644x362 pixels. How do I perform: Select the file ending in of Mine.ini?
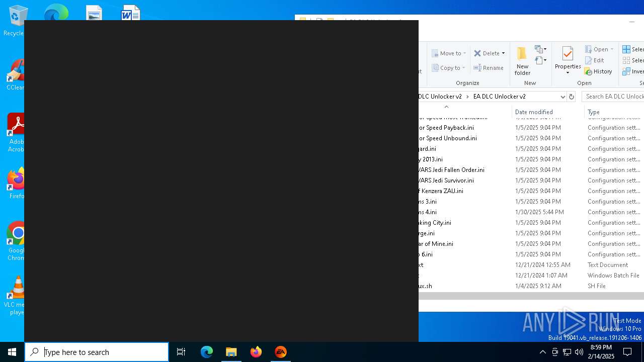436,244
